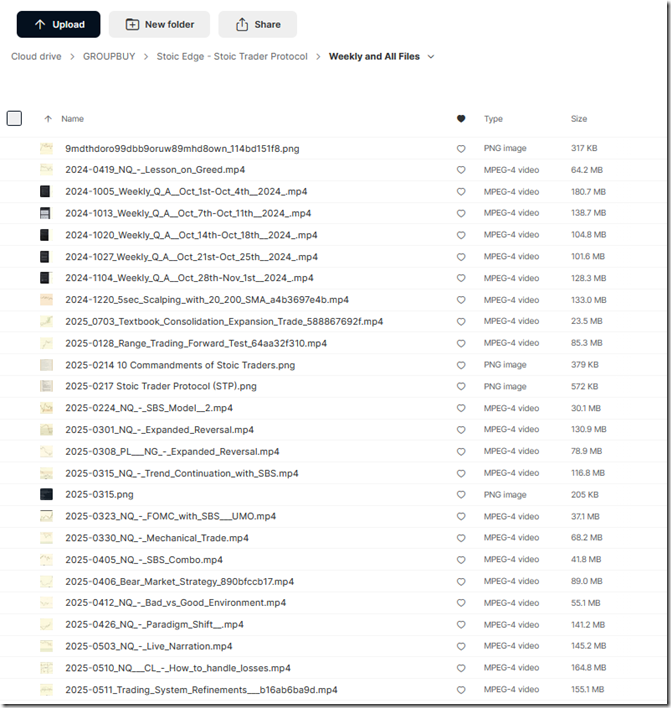671x708 pixels.
Task: Open Stoic Edge - Stoic Trader Protocol breadcrumb
Action: 234,57
